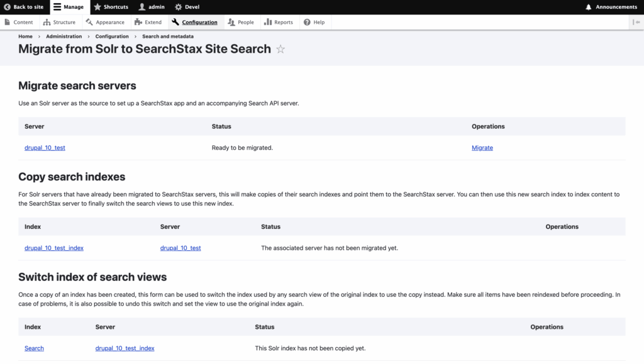This screenshot has width=644, height=364.
Task: Open the Help menu item
Action: click(x=314, y=22)
